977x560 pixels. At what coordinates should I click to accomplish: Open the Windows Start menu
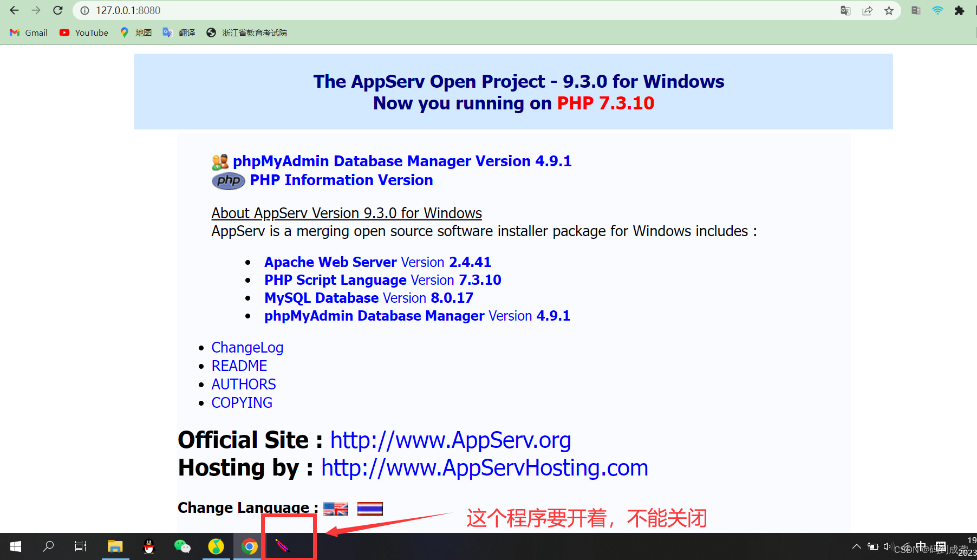point(16,546)
